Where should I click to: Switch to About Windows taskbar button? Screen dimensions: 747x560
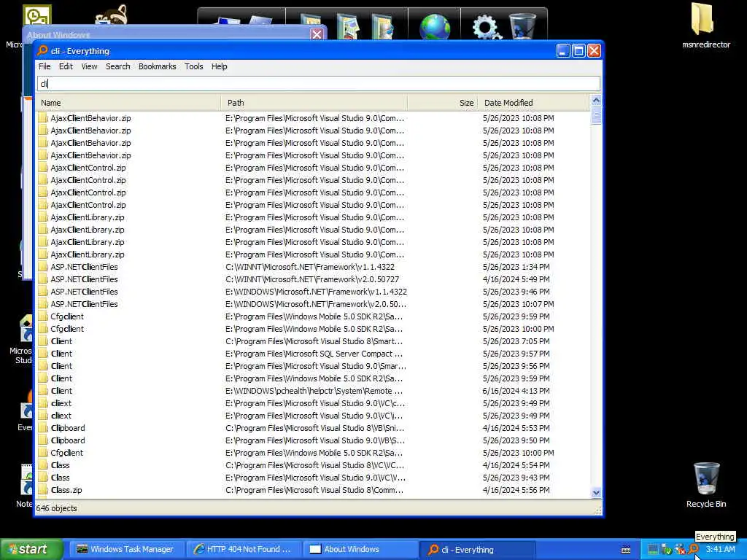point(360,550)
